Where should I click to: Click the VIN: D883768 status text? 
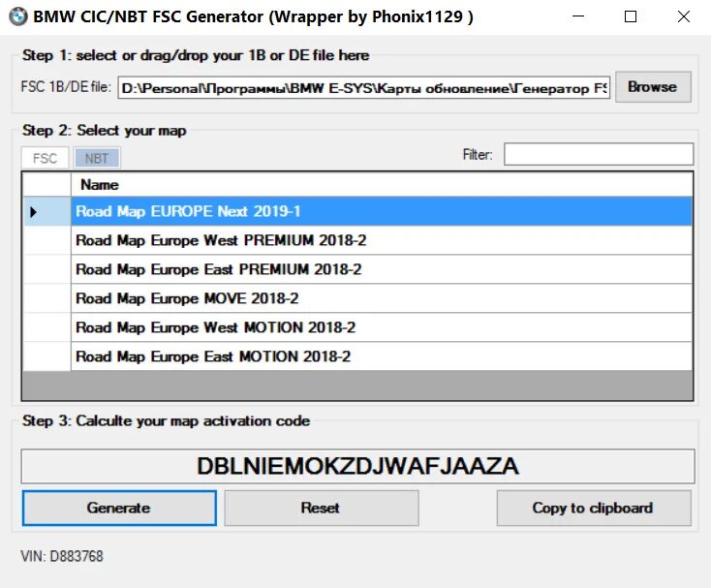(62, 556)
